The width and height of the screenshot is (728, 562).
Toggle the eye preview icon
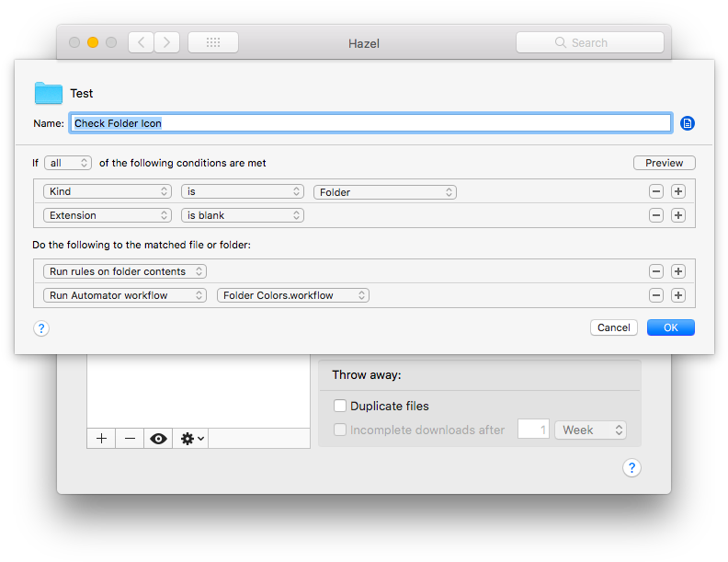point(158,439)
